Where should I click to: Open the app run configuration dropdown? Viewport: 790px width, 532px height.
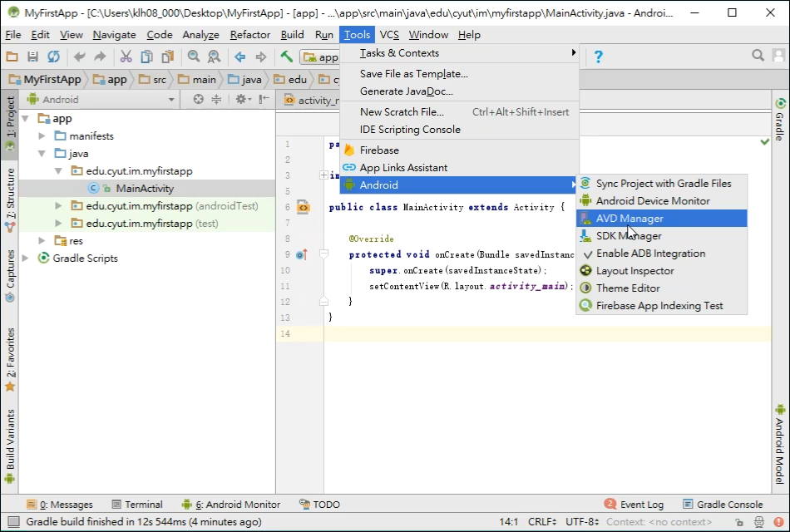click(x=321, y=57)
